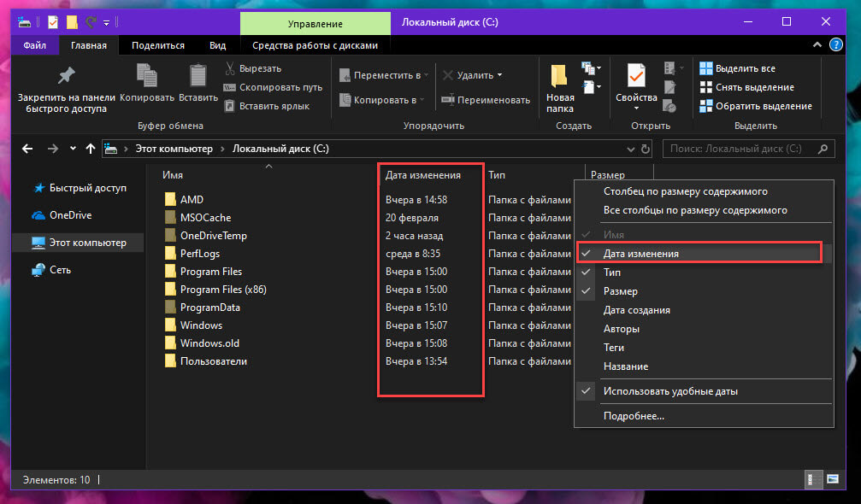The width and height of the screenshot is (861, 504).
Task: Click the Up one level arrow
Action: (91, 149)
